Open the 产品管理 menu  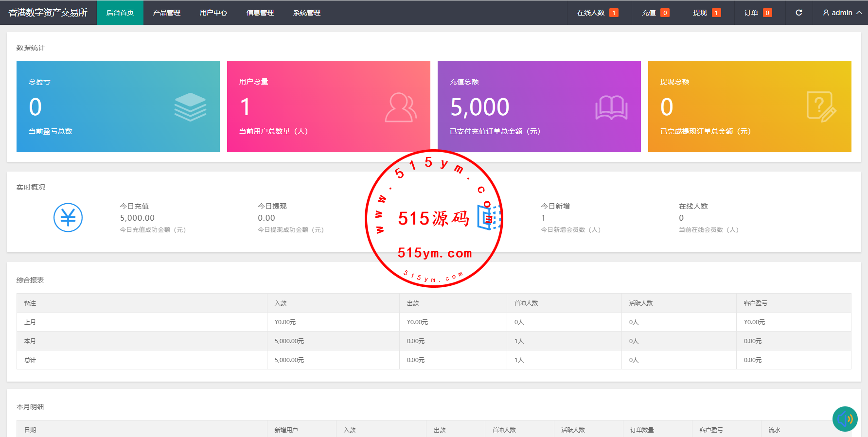click(x=166, y=13)
